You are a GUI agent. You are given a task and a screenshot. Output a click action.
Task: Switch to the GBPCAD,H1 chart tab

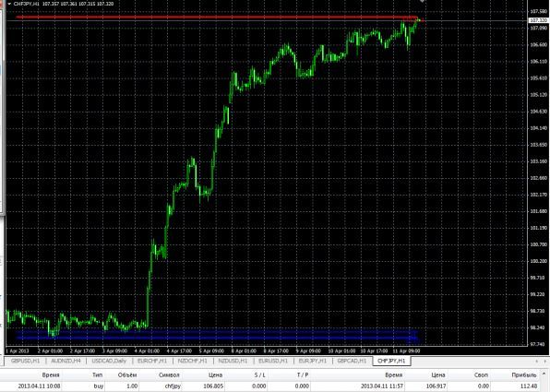352,361
